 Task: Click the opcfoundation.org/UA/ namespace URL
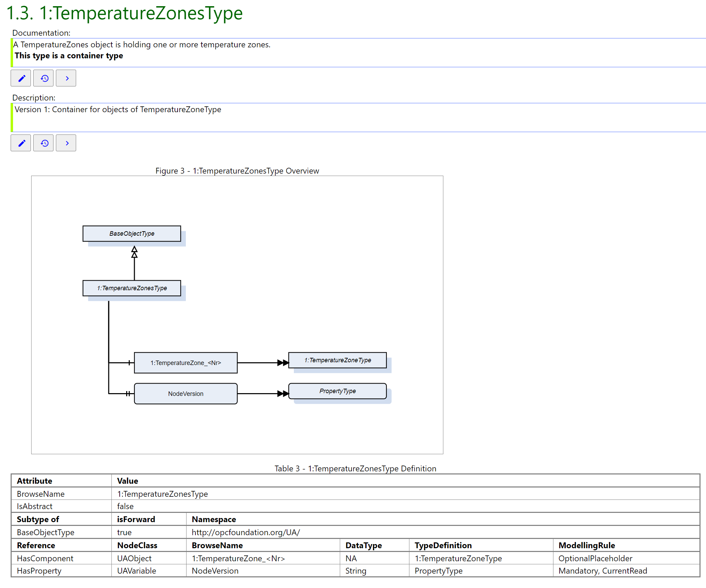(x=246, y=532)
